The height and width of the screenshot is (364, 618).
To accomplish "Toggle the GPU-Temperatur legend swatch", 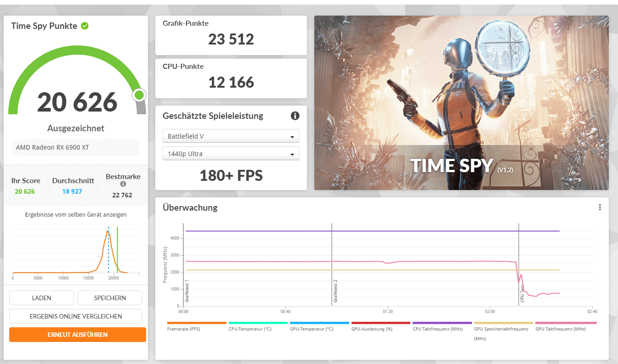I will (x=319, y=323).
